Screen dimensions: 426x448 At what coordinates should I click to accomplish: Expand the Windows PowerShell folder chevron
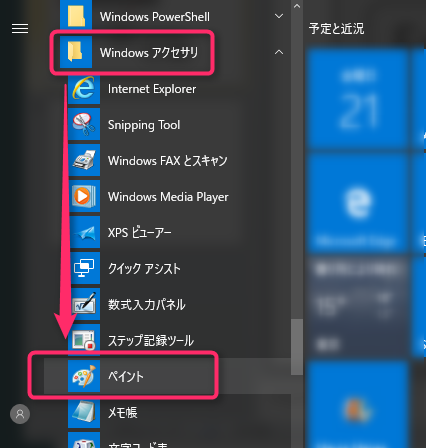pos(279,16)
